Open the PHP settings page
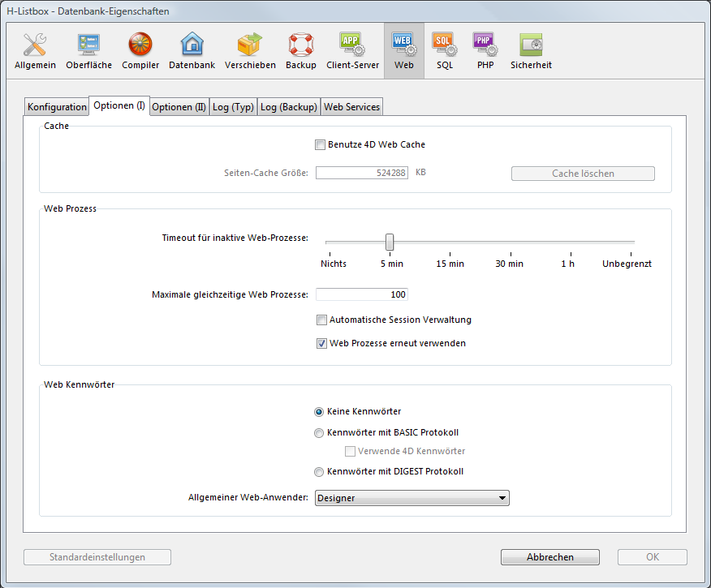Viewport: 711px width, 588px height. [x=485, y=50]
